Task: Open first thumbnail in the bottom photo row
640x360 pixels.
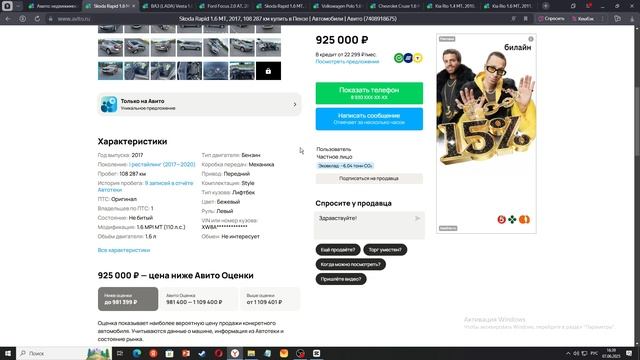Action: click(110, 71)
